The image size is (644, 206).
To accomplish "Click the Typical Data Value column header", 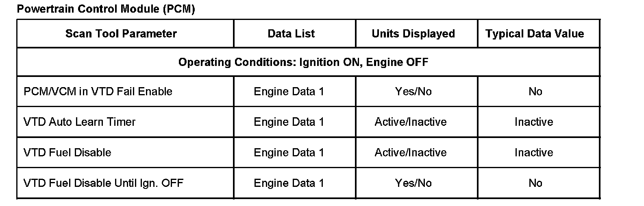I will (535, 33).
